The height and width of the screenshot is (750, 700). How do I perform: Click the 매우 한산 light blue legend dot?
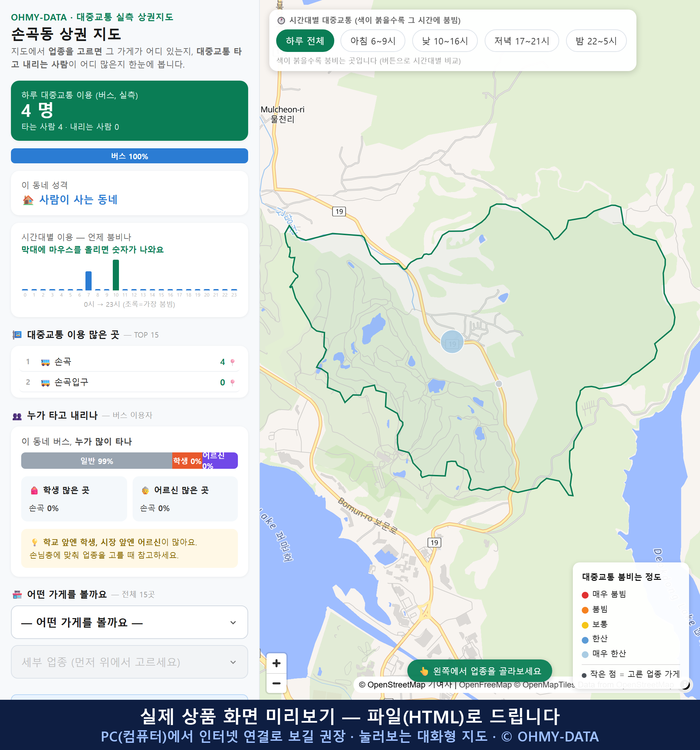pyautogui.click(x=585, y=655)
